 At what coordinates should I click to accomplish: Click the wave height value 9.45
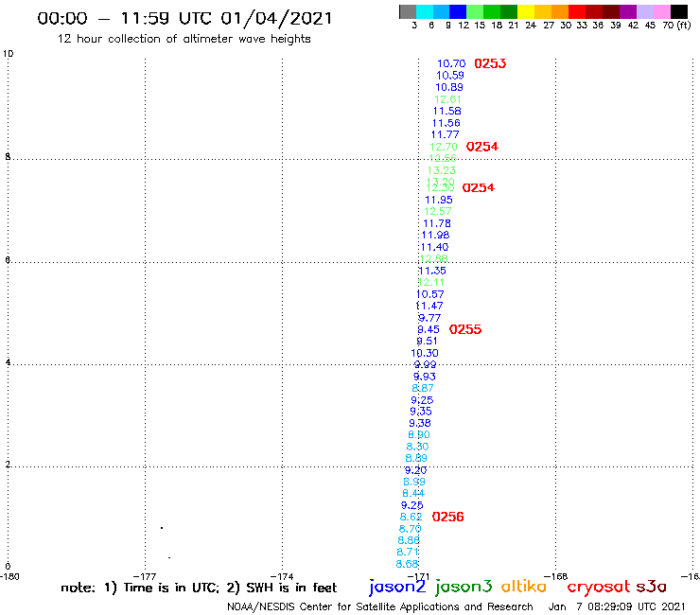click(x=429, y=329)
